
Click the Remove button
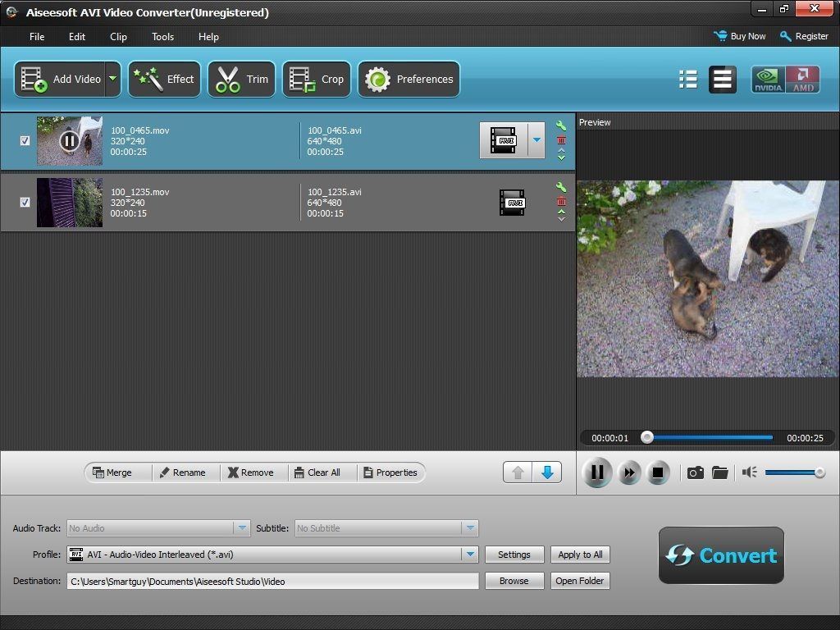tap(250, 472)
